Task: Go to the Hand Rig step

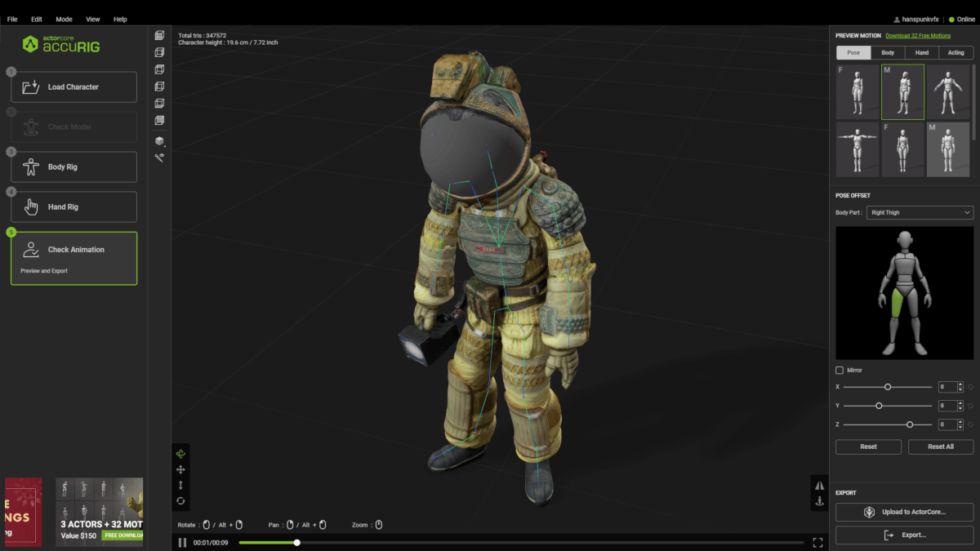Action: pos(73,207)
